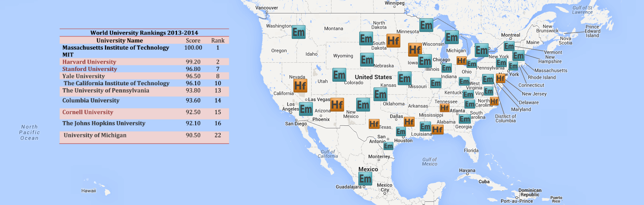The image size is (644, 205).
Task: Click the Em marker in Missouri
Action: click(405, 78)
